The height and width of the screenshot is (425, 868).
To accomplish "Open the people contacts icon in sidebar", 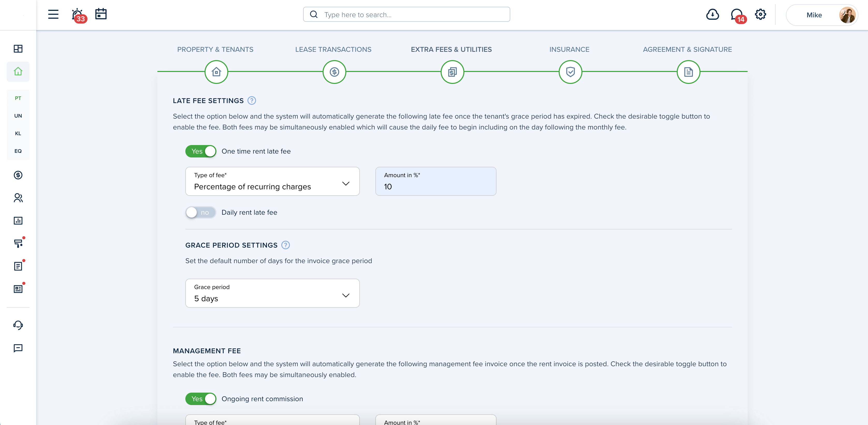I will (18, 198).
